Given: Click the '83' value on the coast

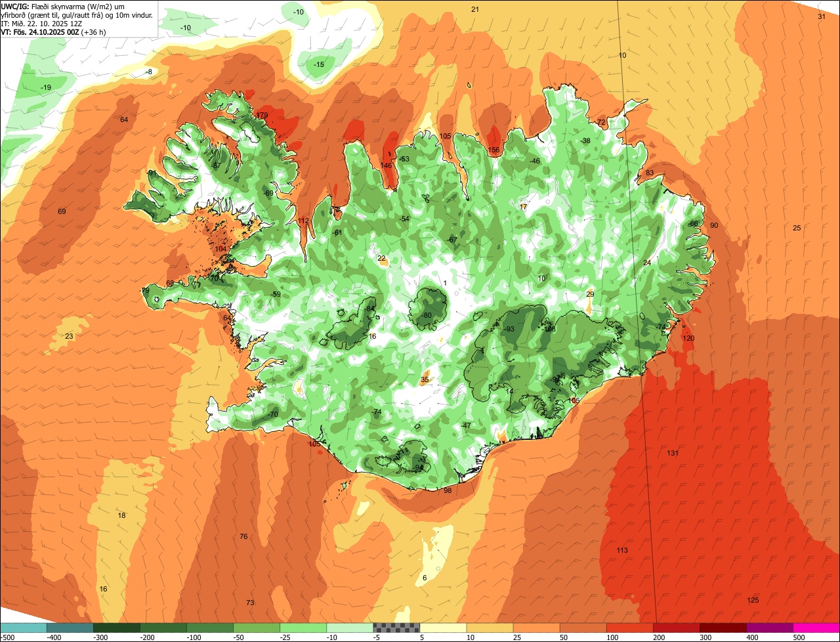Looking at the screenshot, I should (650, 173).
